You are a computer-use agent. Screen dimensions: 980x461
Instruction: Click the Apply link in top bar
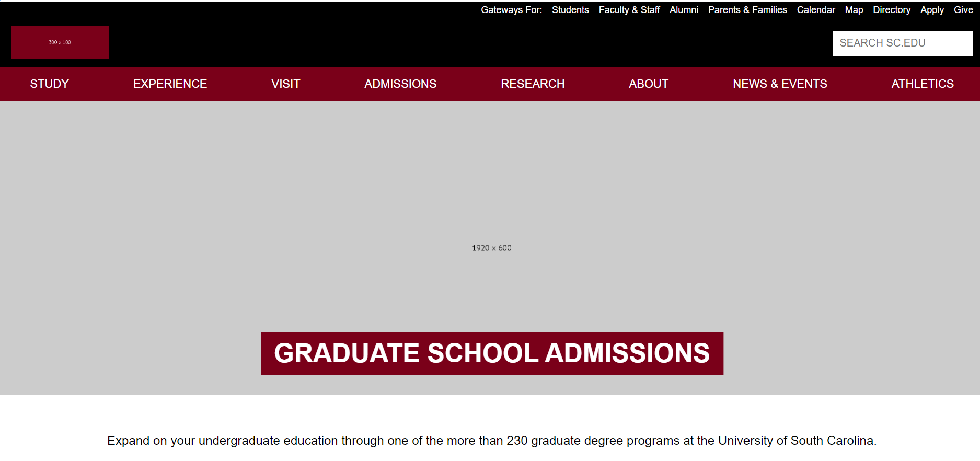(932, 10)
